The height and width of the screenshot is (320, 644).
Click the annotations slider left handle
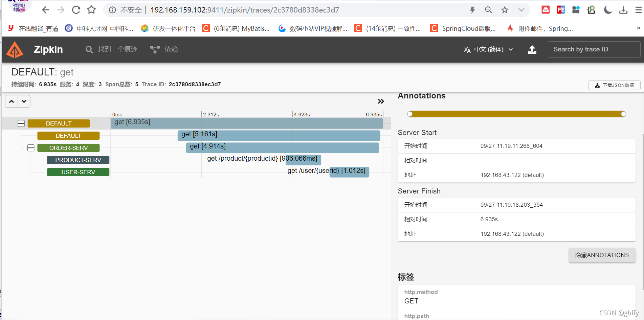(410, 114)
